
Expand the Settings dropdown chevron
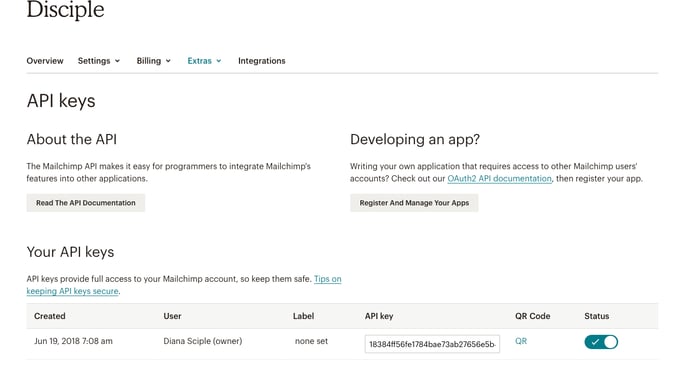pos(117,61)
